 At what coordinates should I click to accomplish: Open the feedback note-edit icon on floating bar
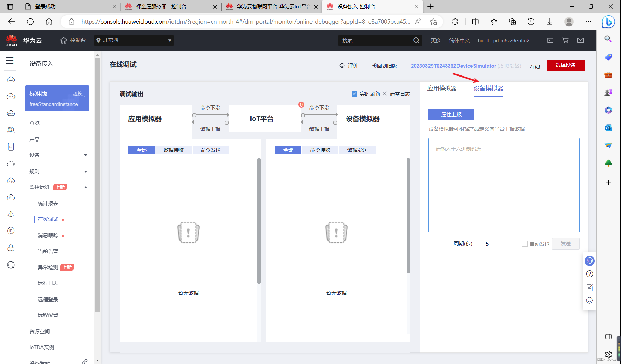(590, 287)
